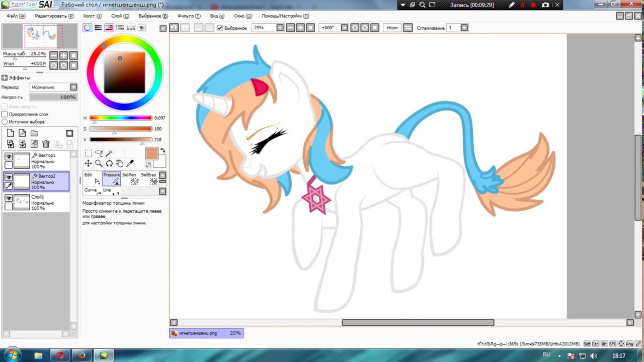Select the rotate view tool
Image resolution: width=644 pixels, height=362 pixels.
point(109,163)
